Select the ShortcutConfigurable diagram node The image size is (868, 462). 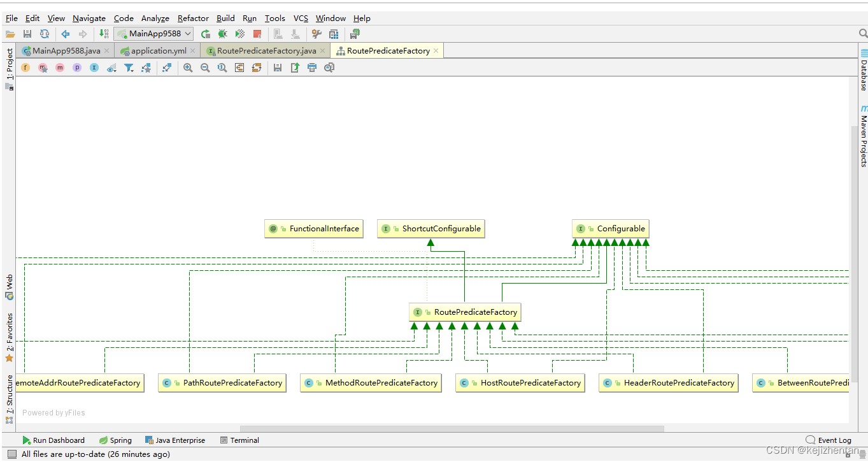(430, 229)
